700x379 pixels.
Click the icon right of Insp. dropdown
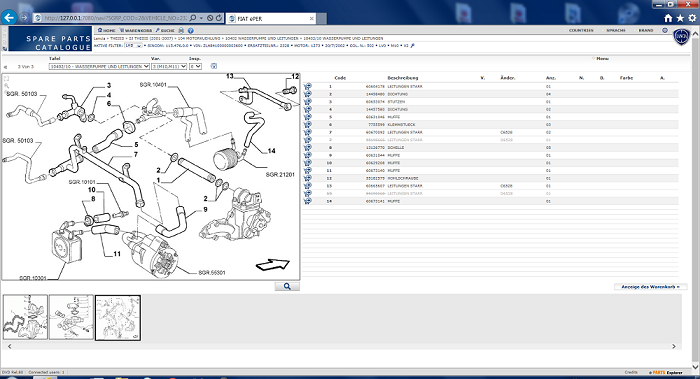tap(214, 66)
